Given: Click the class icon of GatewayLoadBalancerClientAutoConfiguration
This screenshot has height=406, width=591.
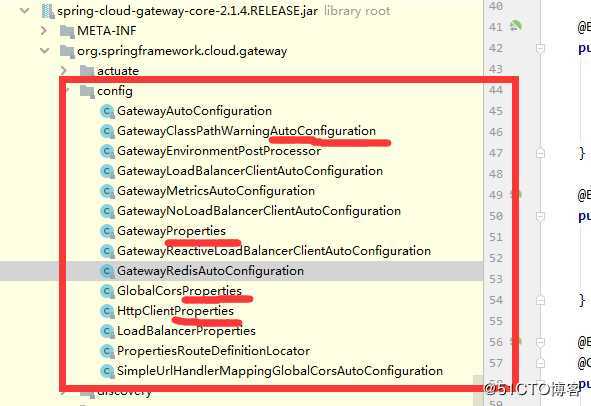Looking at the screenshot, I should pyautogui.click(x=107, y=171).
